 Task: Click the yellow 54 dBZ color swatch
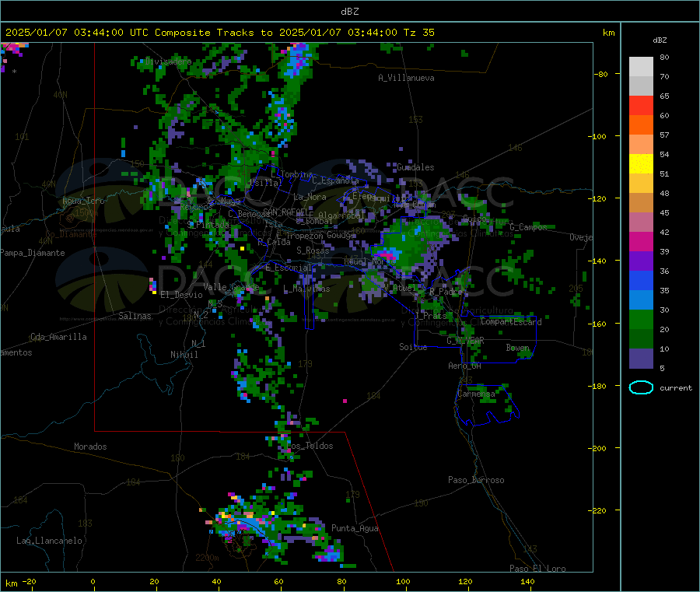point(641,163)
